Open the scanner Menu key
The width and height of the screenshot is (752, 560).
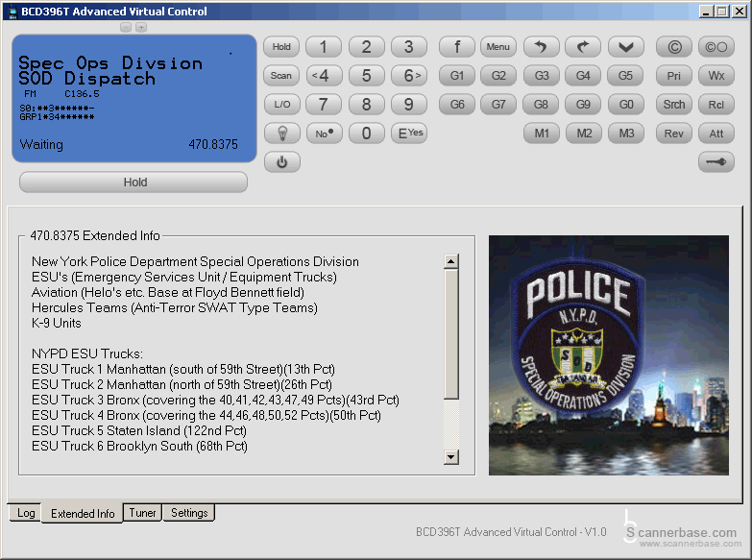(x=498, y=46)
